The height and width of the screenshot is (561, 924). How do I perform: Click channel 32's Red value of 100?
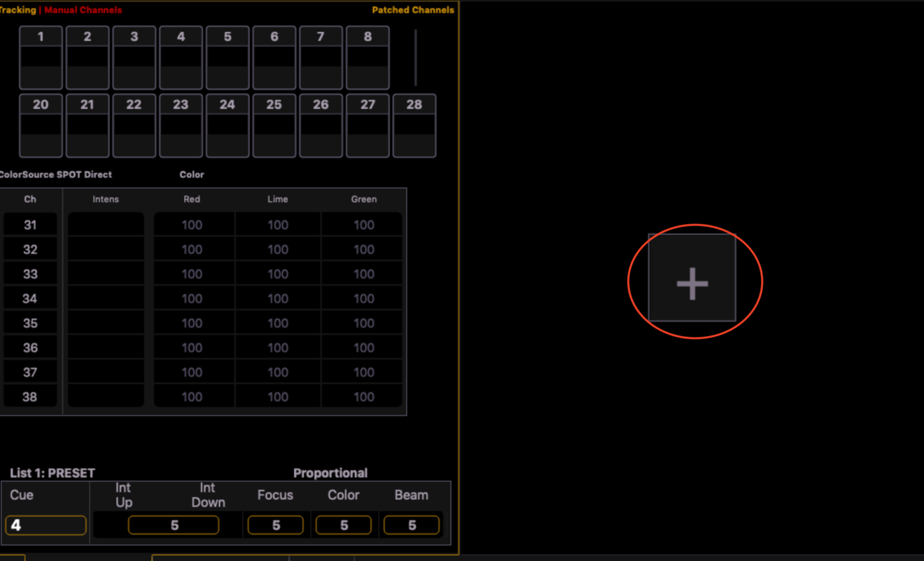191,249
